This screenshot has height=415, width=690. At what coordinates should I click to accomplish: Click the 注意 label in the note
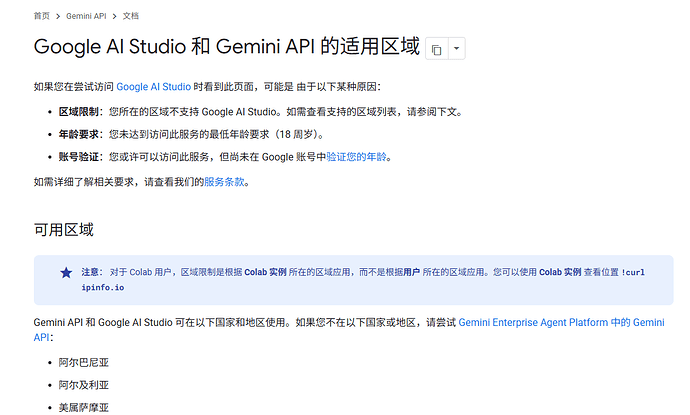[x=92, y=272]
